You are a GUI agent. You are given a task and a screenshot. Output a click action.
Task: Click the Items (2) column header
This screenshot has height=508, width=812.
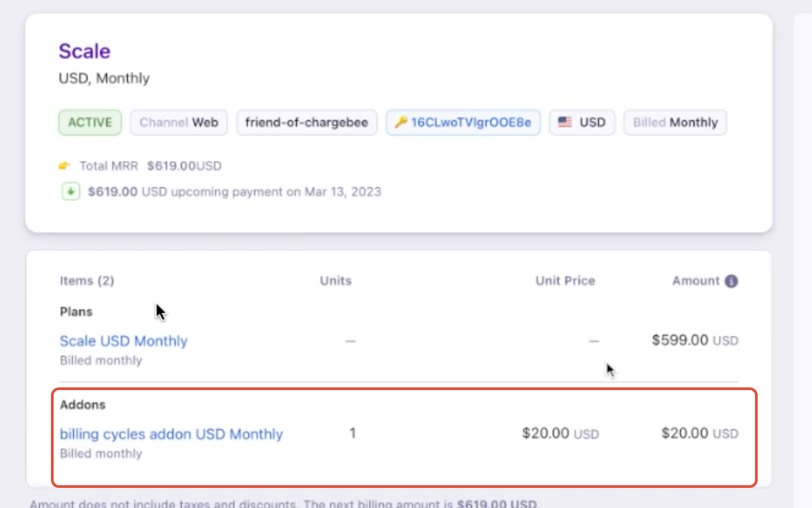click(86, 281)
